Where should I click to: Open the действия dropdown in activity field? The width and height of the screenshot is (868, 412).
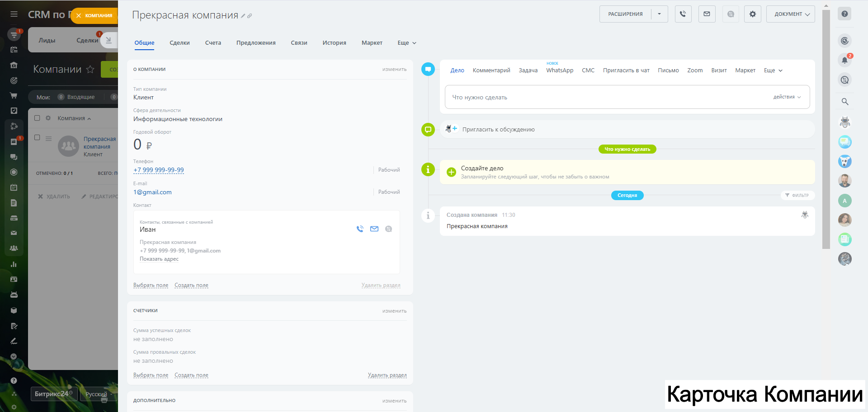(787, 97)
